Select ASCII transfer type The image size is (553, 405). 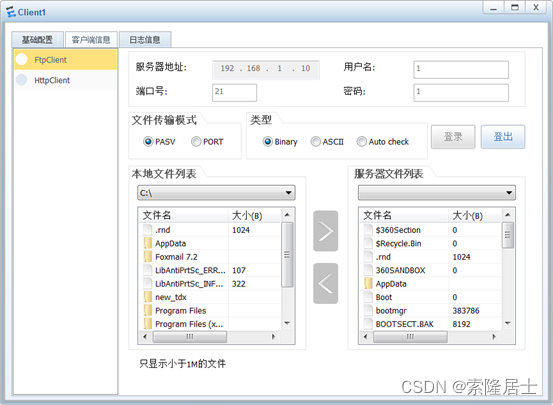[315, 141]
